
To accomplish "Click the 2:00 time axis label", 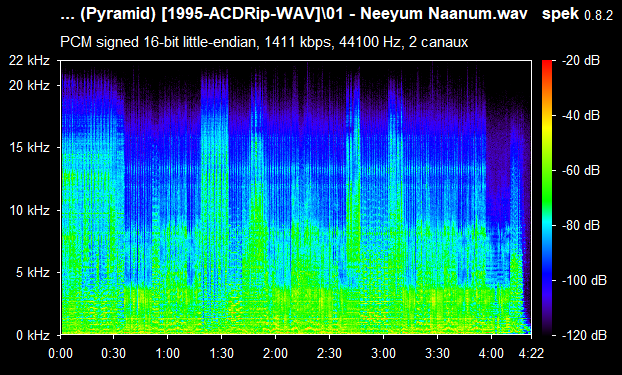I will point(275,353).
